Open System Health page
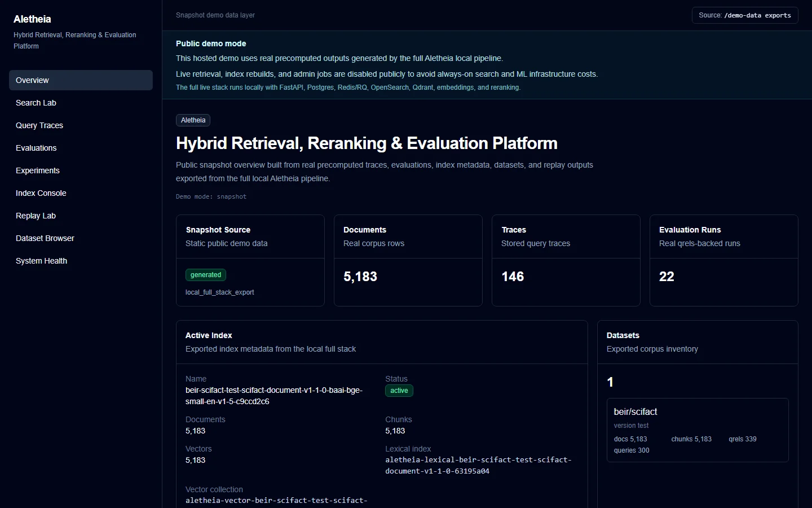The image size is (812, 508). 81,261
